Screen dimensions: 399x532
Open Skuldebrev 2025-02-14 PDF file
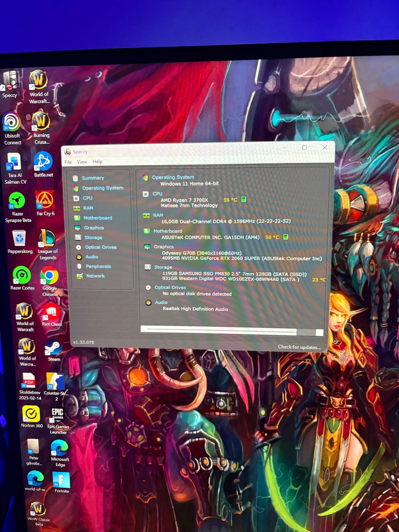point(30,386)
